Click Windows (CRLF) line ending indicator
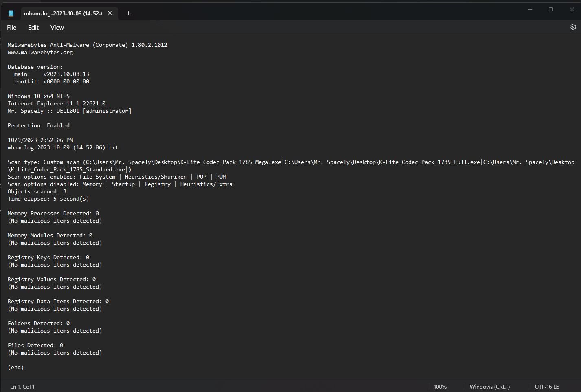581x392 pixels. coord(489,387)
